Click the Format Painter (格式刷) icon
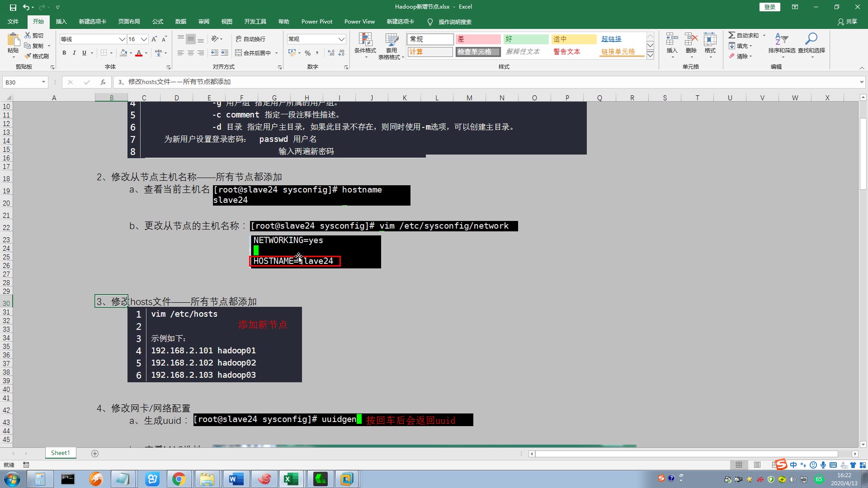This screenshot has width=868, height=488. 28,56
